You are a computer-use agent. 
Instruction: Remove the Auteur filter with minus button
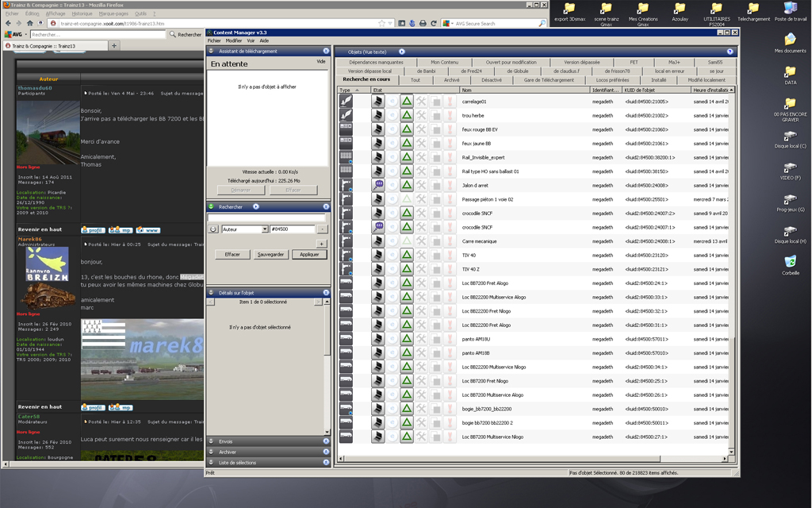(322, 229)
